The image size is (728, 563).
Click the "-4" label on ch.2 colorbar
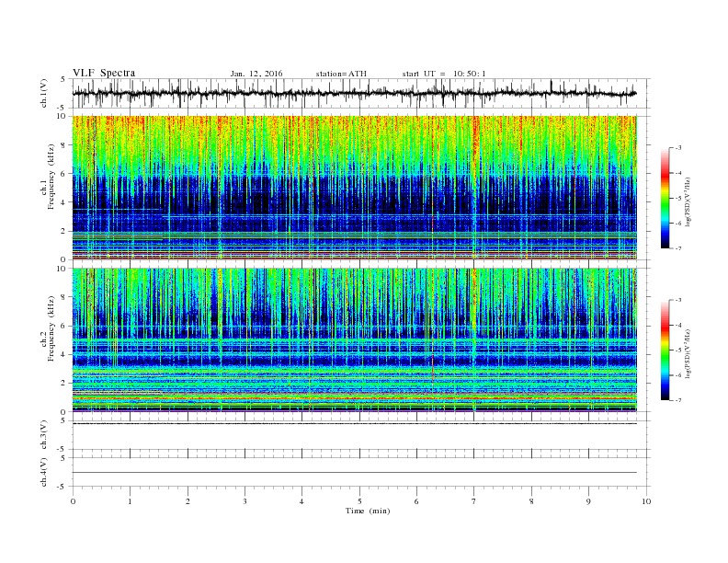(x=678, y=325)
